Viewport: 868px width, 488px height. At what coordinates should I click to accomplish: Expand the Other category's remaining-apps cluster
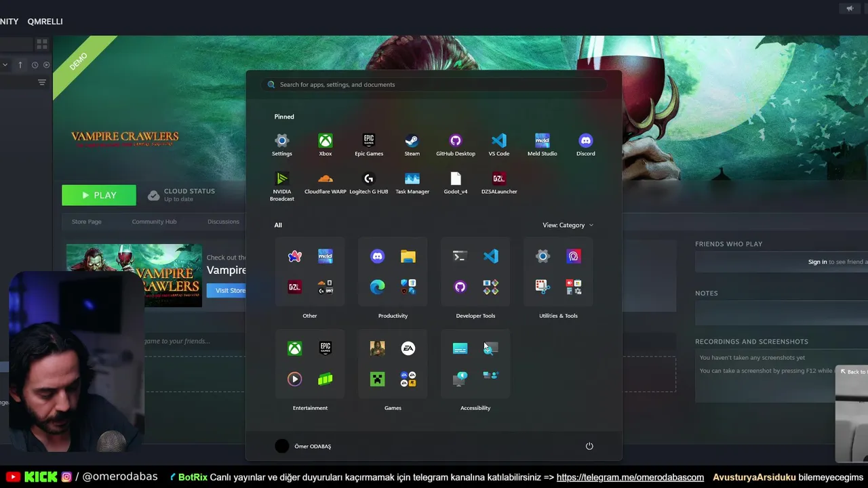pos(325,287)
